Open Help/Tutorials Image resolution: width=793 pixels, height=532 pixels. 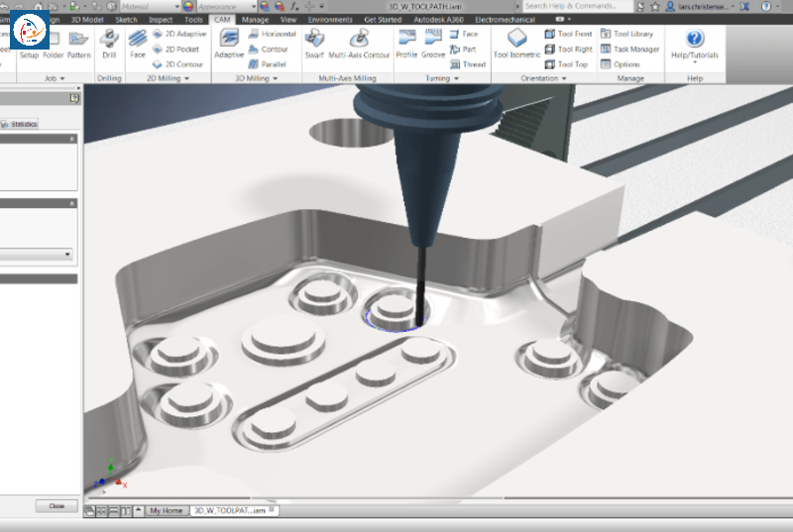(695, 45)
